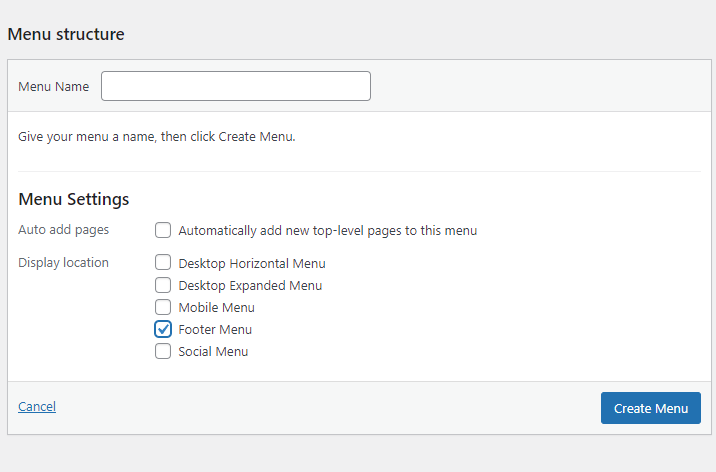Click the "Automatically add new top-level pages" label text
The height and width of the screenshot is (472, 716).
327,231
